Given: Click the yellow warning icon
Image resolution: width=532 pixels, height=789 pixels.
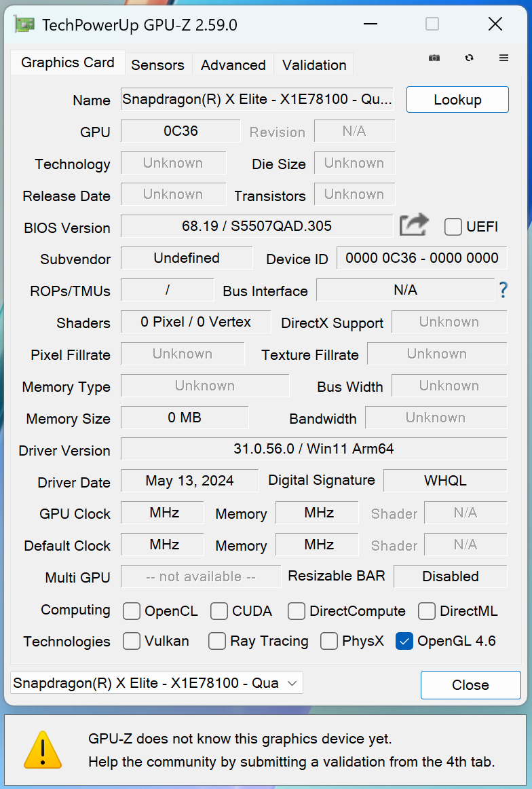Looking at the screenshot, I should tap(43, 750).
